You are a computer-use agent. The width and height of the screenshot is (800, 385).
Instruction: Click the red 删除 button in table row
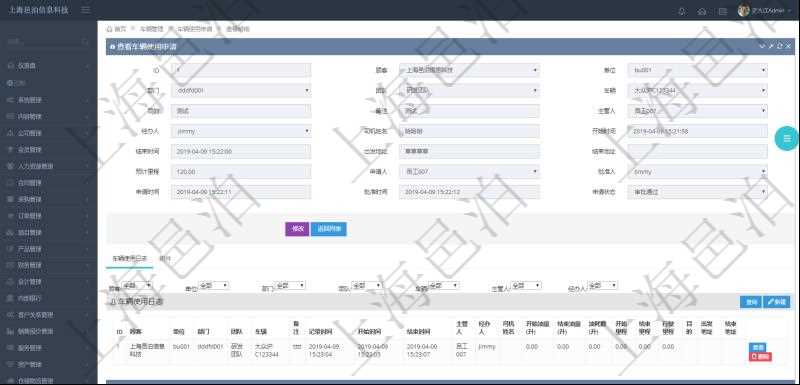[x=760, y=357]
